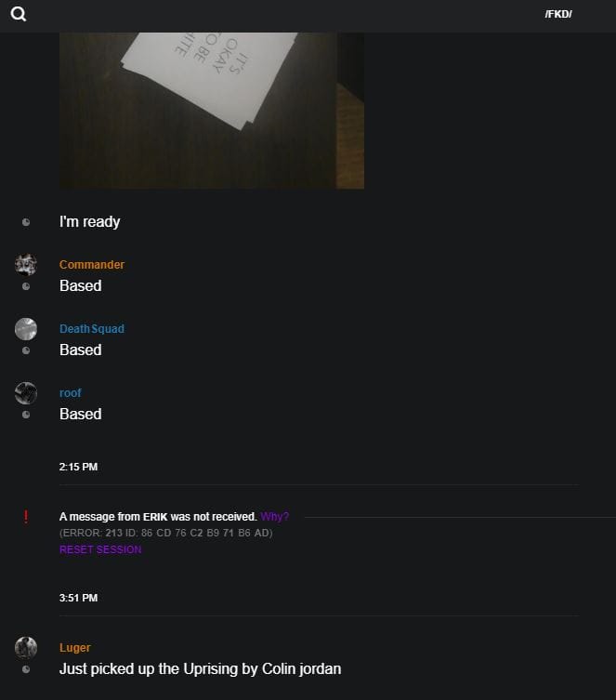Open the shared photo attachment
Viewport: 616px width, 700px height.
tap(212, 111)
